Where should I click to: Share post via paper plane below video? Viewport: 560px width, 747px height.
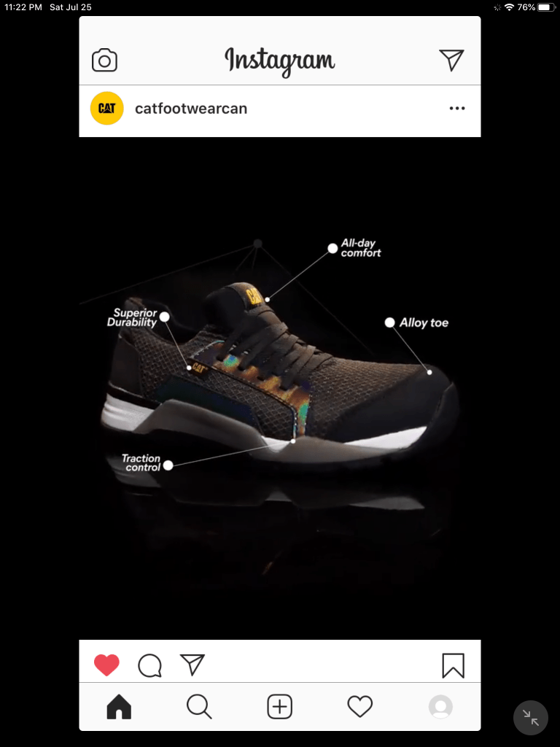192,665
